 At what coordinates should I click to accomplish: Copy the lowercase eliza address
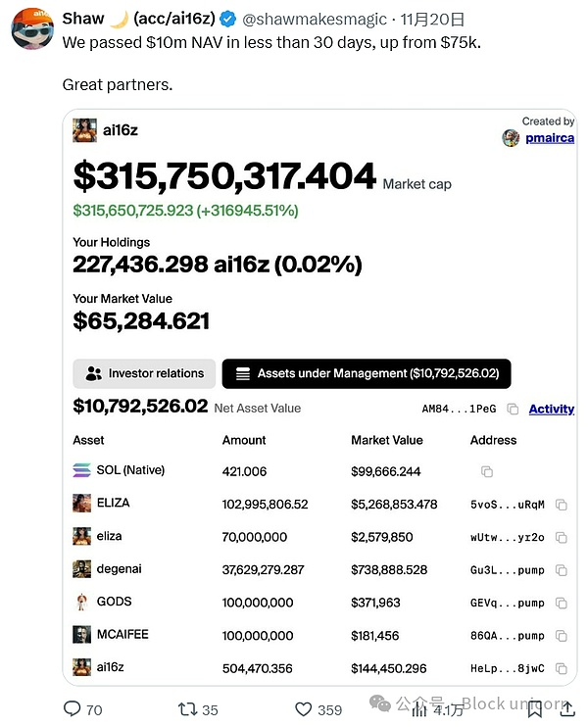[562, 537]
